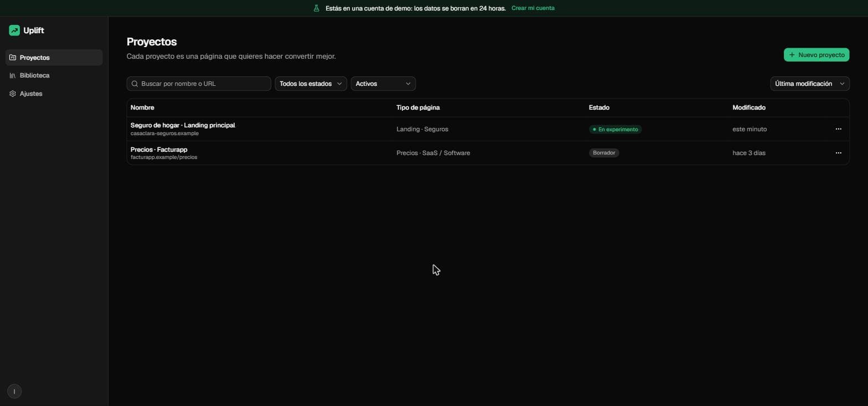
Task: Click the Nombre column header
Action: coord(142,107)
